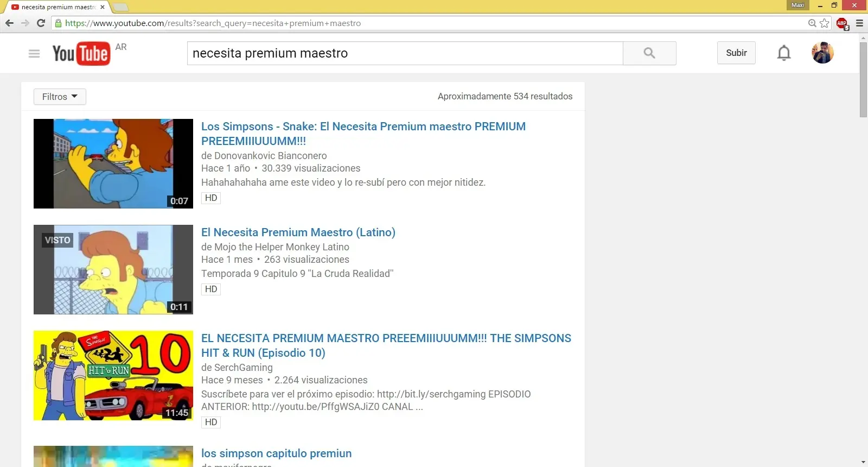Click the HD badge under SerchGaming video

tap(211, 422)
